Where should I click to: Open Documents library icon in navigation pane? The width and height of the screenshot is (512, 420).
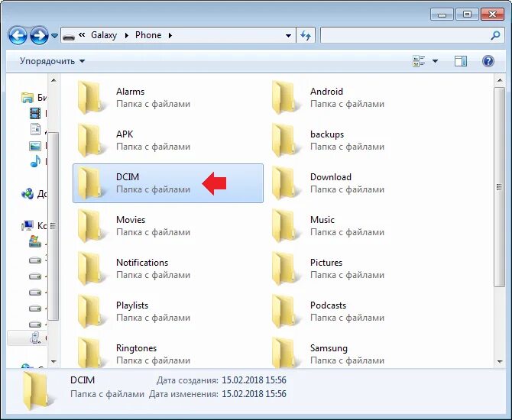[x=35, y=129]
